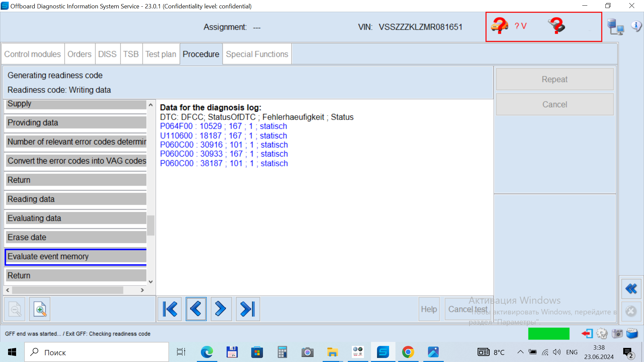Select the Evaluate event memory step
644x362 pixels.
76,257
